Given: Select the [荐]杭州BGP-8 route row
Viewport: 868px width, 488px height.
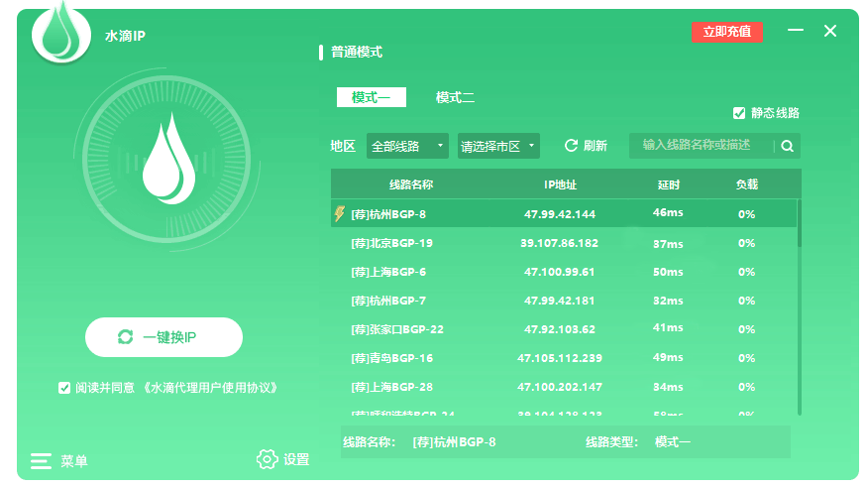Looking at the screenshot, I should point(564,214).
